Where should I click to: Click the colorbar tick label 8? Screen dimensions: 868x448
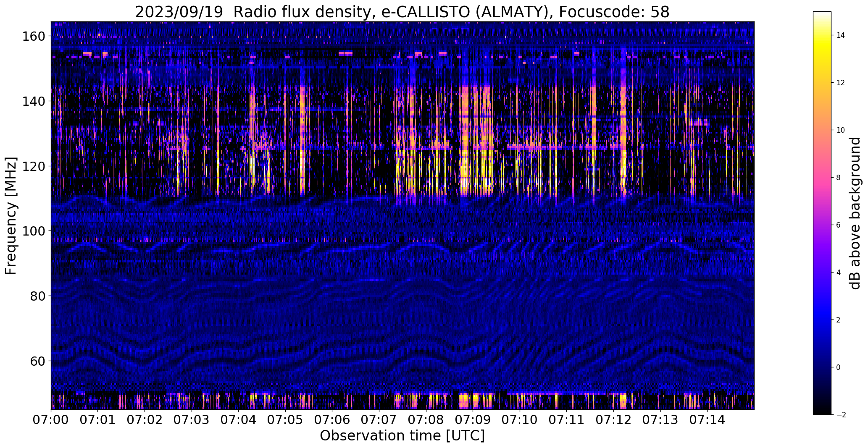click(x=838, y=178)
